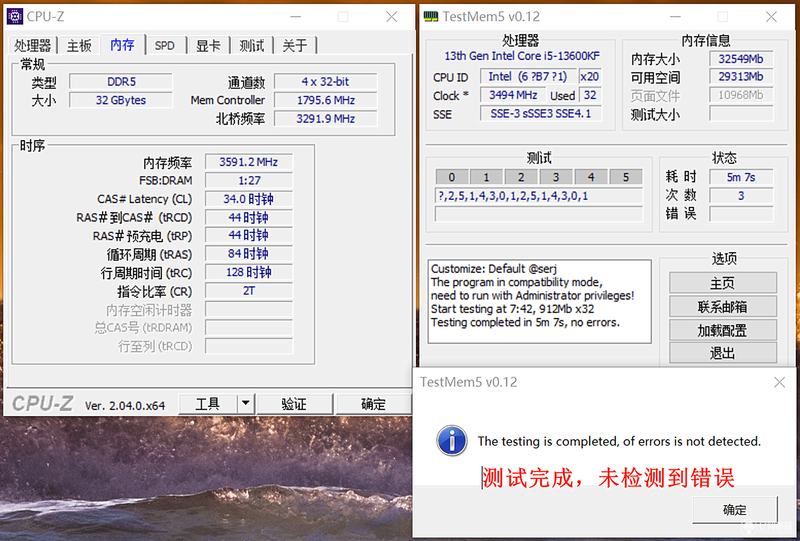Image resolution: width=800 pixels, height=541 pixels.
Task: Click the CPU-Z title bar app icon
Action: [15, 16]
